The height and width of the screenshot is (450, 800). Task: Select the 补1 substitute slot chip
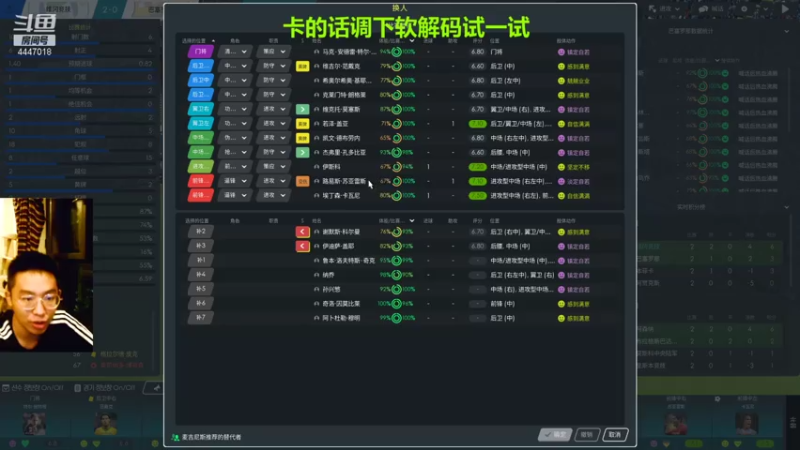click(x=201, y=260)
